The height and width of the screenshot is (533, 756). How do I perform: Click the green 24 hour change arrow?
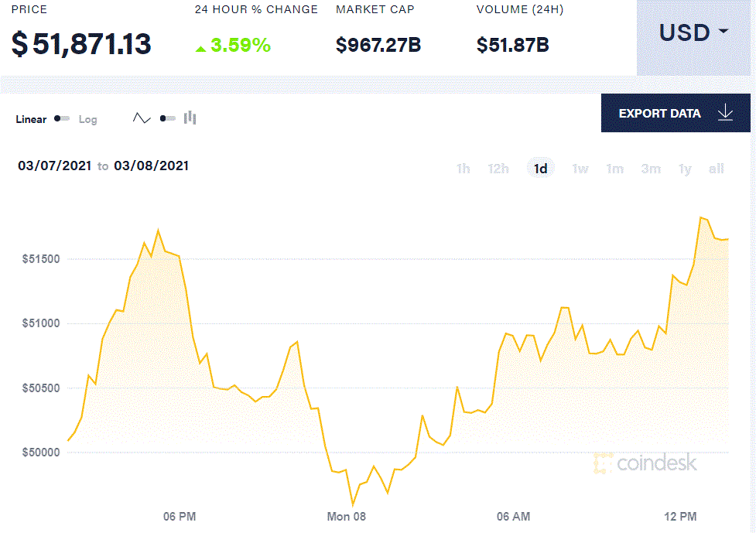(200, 48)
